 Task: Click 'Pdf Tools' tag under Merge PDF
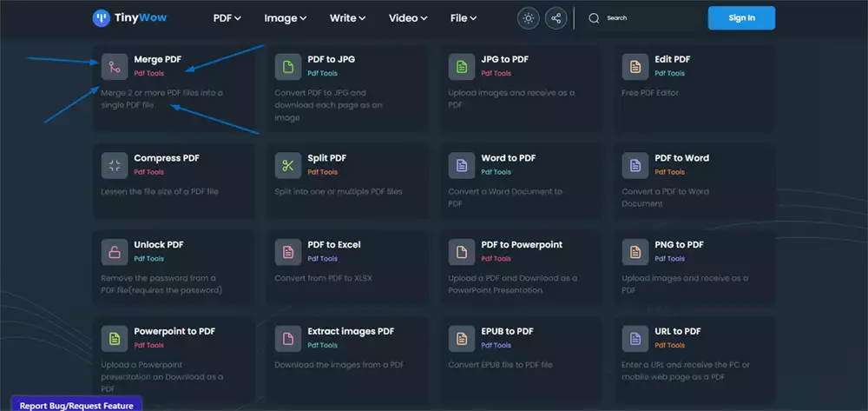pyautogui.click(x=149, y=74)
